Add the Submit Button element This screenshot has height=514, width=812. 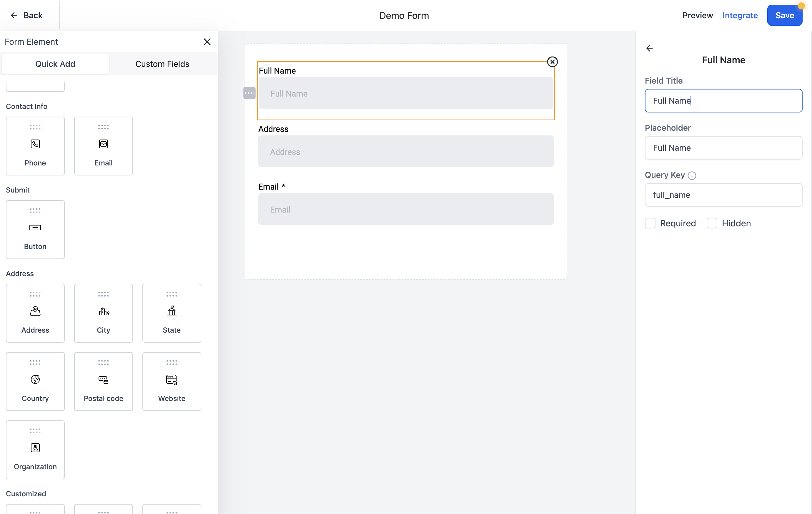35,230
